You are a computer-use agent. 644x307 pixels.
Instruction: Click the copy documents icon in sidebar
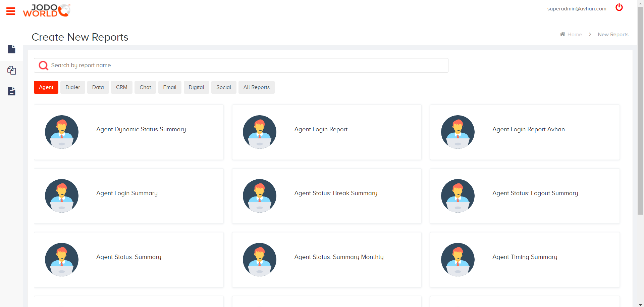coord(11,70)
